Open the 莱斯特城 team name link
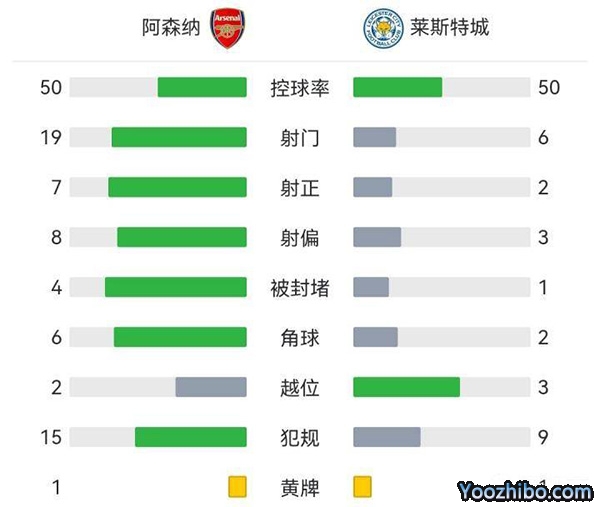Image resolution: width=600 pixels, height=507 pixels. [449, 28]
